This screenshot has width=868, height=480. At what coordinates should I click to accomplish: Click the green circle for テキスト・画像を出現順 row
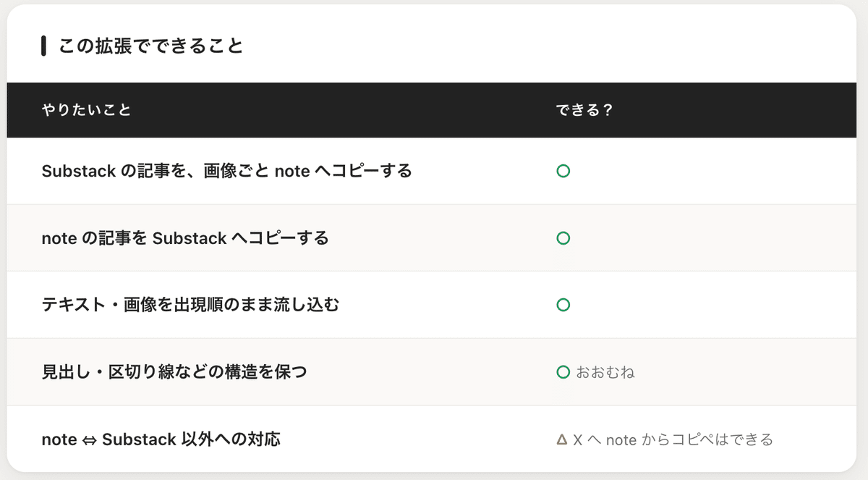pos(563,305)
